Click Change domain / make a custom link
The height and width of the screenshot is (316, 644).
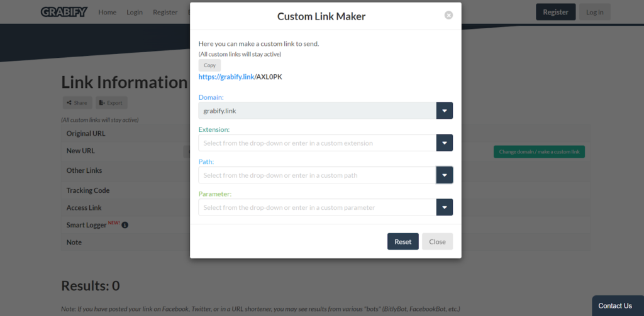(x=539, y=152)
